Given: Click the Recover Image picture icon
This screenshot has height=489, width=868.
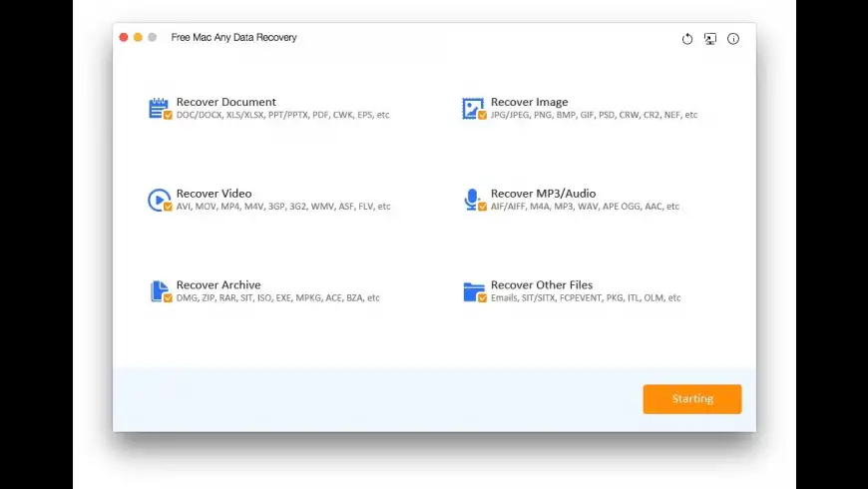Looking at the screenshot, I should tap(472, 106).
